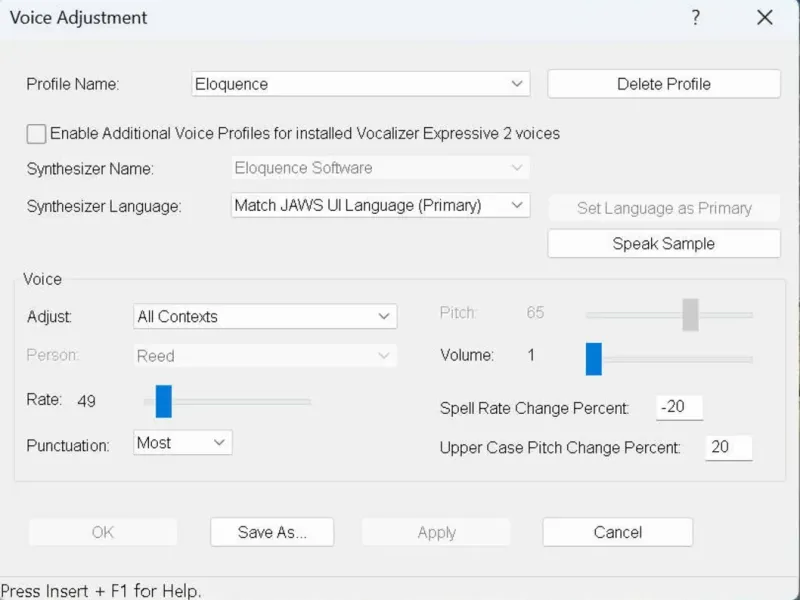Click the Rate slider thumb

pyautogui.click(x=164, y=401)
